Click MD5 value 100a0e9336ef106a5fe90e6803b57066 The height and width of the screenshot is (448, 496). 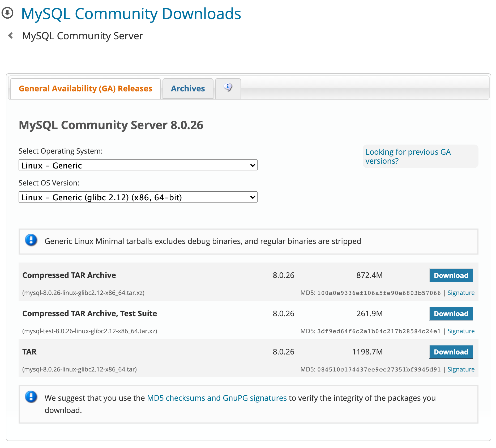coord(379,293)
